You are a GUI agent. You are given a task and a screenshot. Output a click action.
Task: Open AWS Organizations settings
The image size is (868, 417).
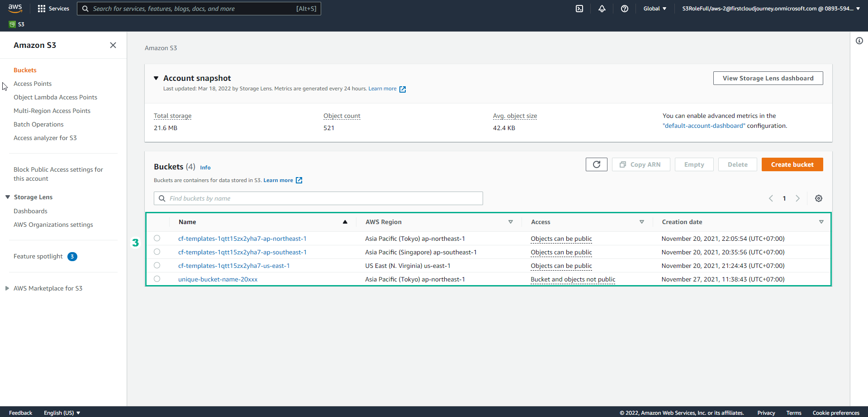tap(53, 225)
